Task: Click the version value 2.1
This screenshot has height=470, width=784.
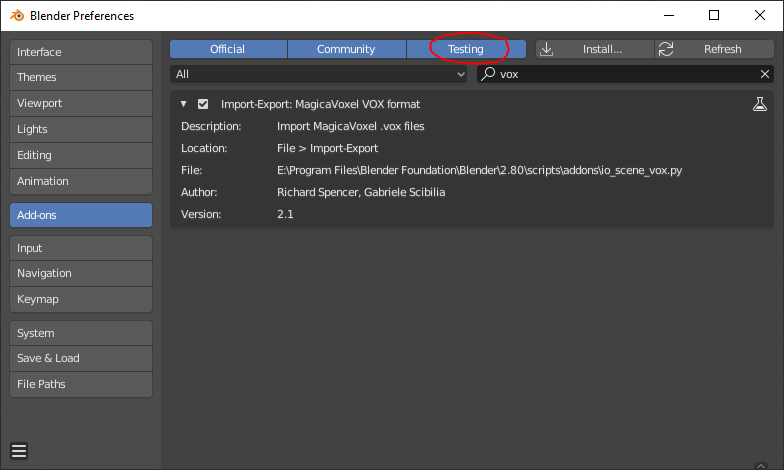Action: click(x=285, y=214)
